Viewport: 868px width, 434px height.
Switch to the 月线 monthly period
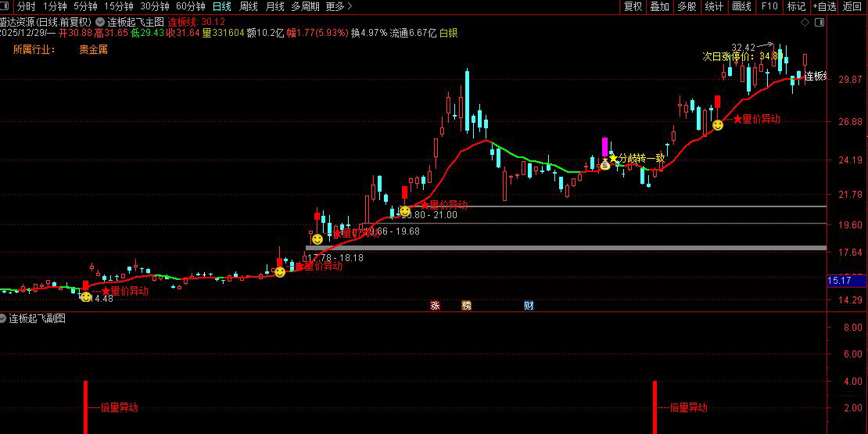pyautogui.click(x=274, y=6)
